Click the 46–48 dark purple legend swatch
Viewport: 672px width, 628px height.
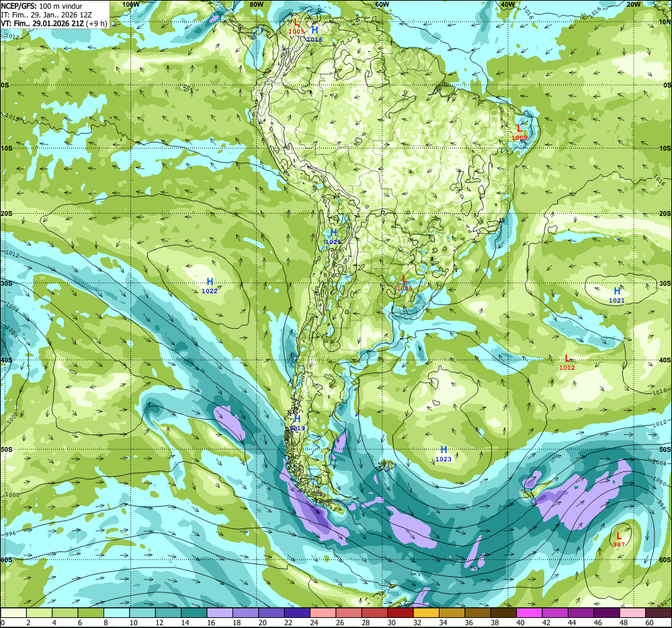click(607, 613)
